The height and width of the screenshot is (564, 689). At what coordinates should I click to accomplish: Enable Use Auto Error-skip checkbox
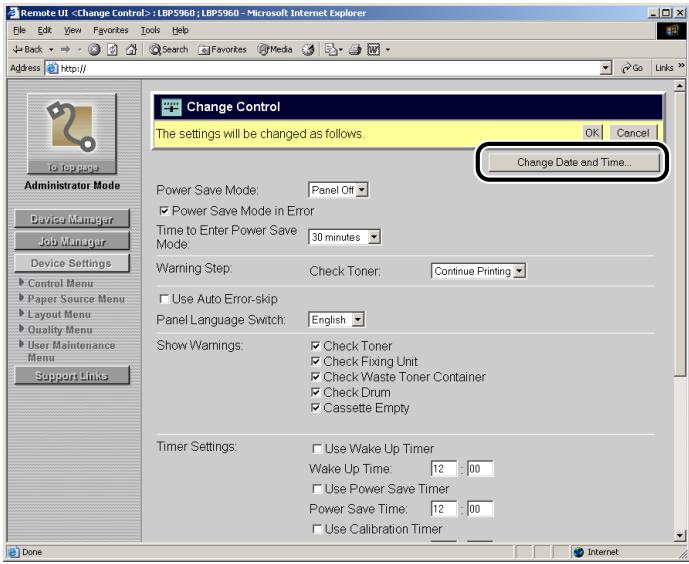164,299
